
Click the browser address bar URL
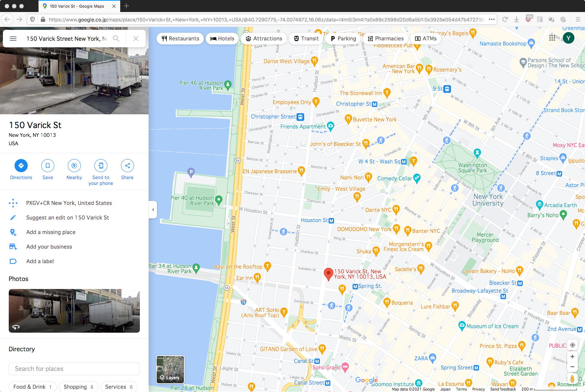(x=267, y=19)
